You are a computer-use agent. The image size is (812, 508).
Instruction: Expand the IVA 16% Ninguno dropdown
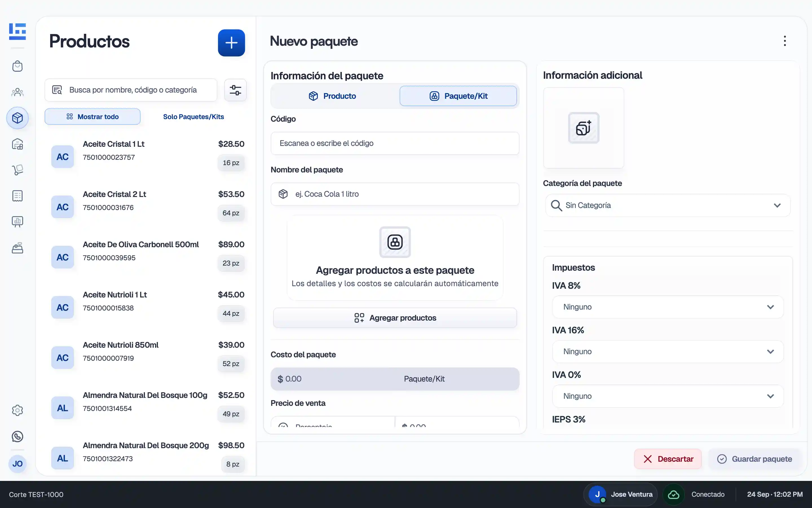tap(668, 352)
